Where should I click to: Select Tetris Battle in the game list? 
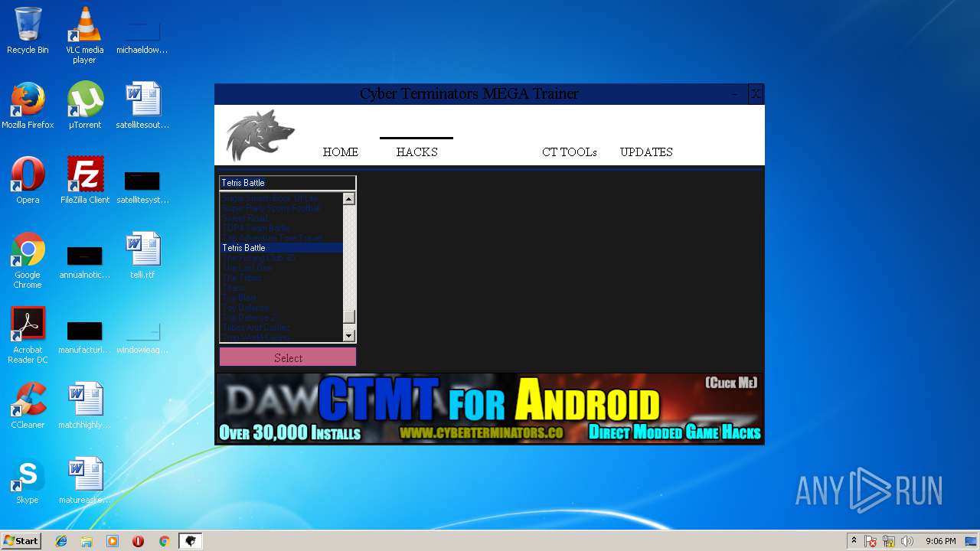pos(281,248)
